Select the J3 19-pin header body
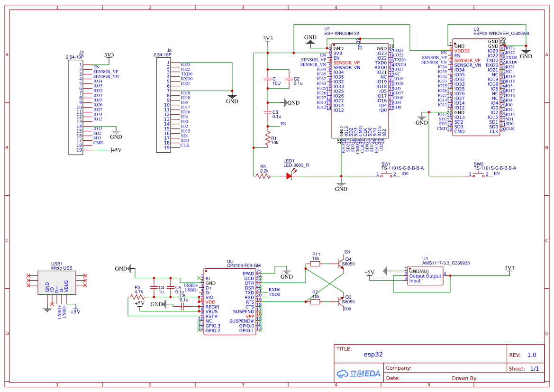554x392 pixels. (x=163, y=105)
